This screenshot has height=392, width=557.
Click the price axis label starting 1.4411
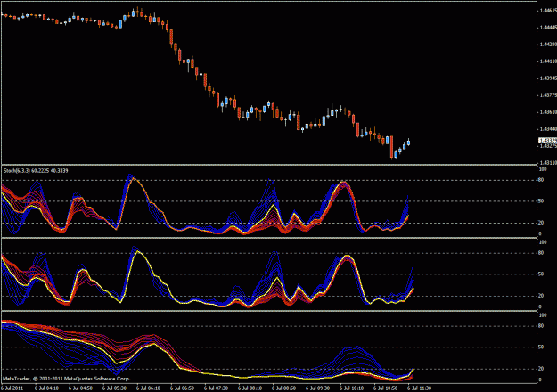pos(548,61)
